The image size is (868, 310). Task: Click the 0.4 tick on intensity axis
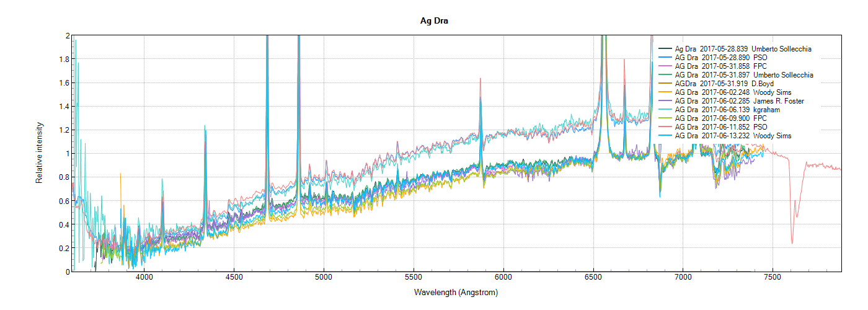tap(63, 224)
